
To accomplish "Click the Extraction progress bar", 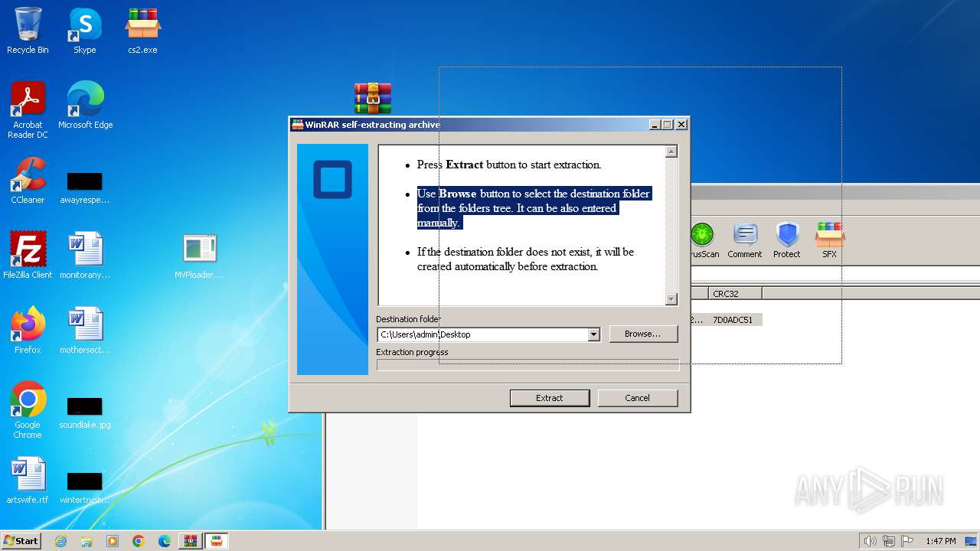I will click(x=528, y=365).
